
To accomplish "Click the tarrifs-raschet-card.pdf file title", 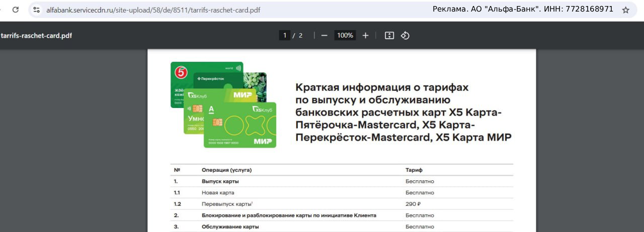I will [36, 35].
